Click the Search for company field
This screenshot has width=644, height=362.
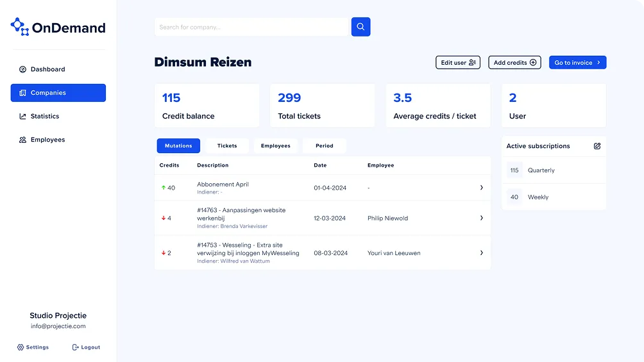[251, 27]
